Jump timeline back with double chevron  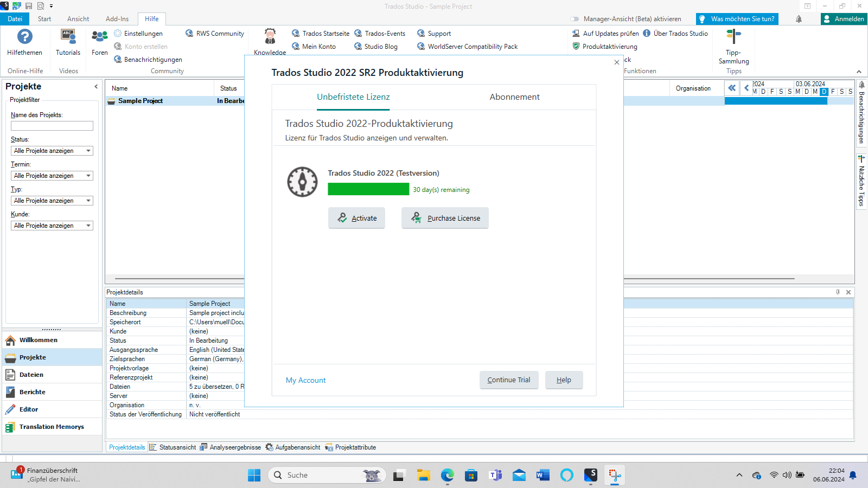click(x=732, y=88)
